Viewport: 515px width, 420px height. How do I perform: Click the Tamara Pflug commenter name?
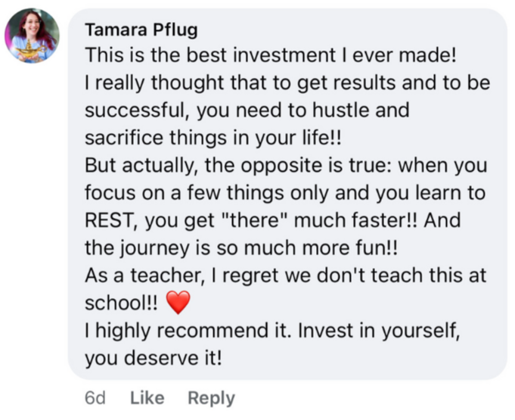(x=141, y=30)
